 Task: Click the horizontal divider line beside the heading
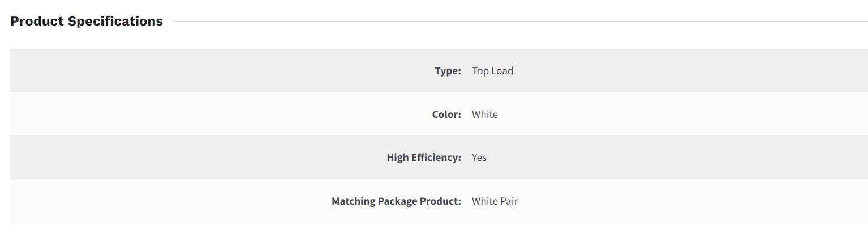(x=520, y=22)
